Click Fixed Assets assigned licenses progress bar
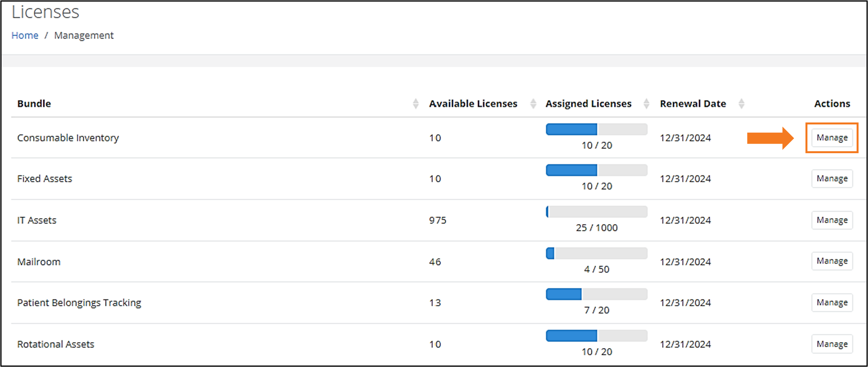This screenshot has height=367, width=868. pyautogui.click(x=597, y=170)
